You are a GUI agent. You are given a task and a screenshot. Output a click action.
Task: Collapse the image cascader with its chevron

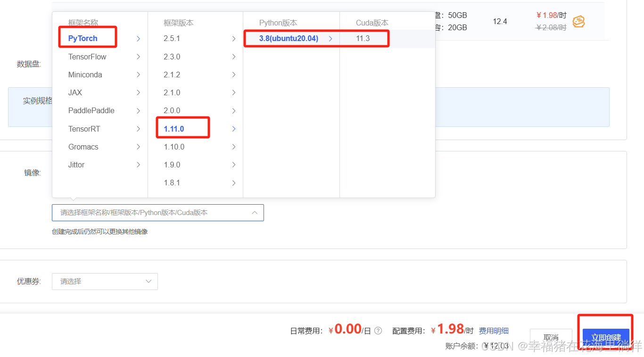click(255, 213)
